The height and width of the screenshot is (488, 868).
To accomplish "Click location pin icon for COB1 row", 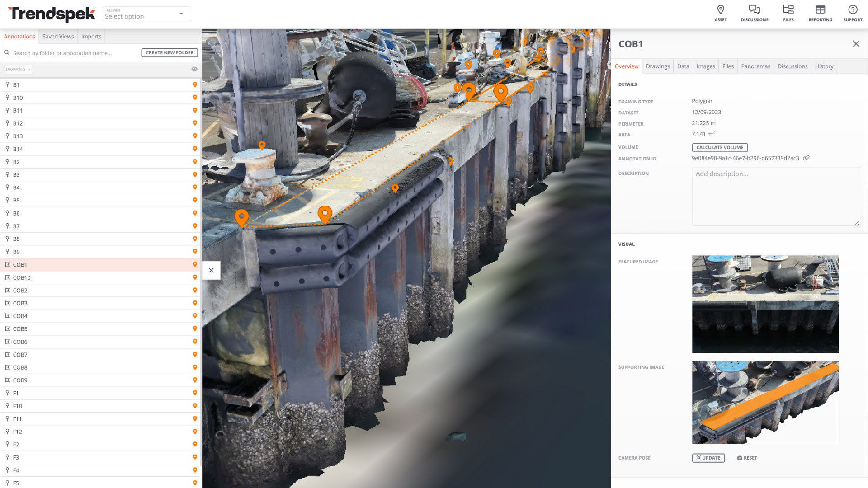I will (x=195, y=264).
